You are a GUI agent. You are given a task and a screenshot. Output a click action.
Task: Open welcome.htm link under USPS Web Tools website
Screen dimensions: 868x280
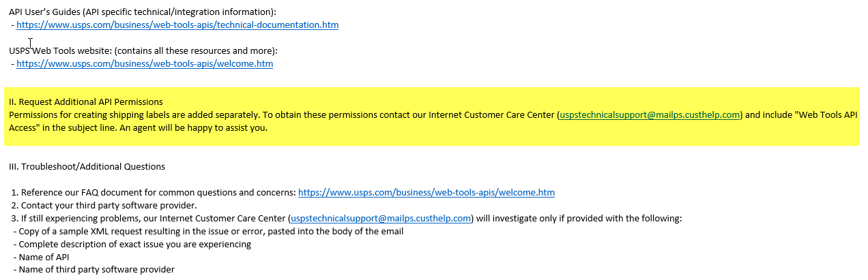point(144,64)
